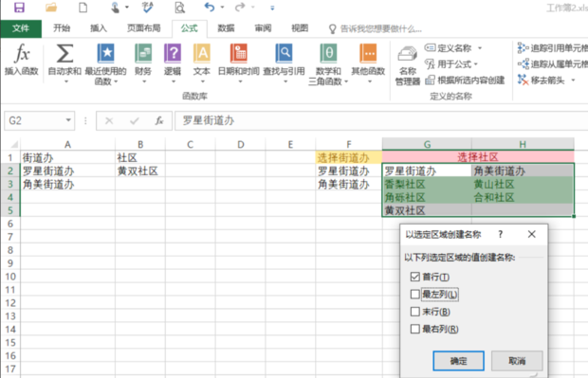Open print preview icon
This screenshot has height=378, width=588.
click(179, 8)
